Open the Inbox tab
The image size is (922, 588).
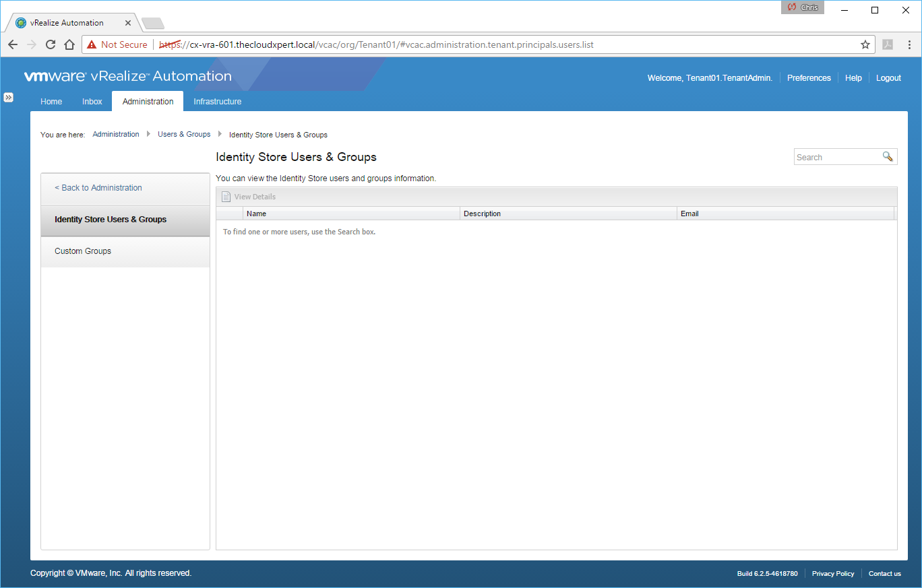click(x=92, y=102)
